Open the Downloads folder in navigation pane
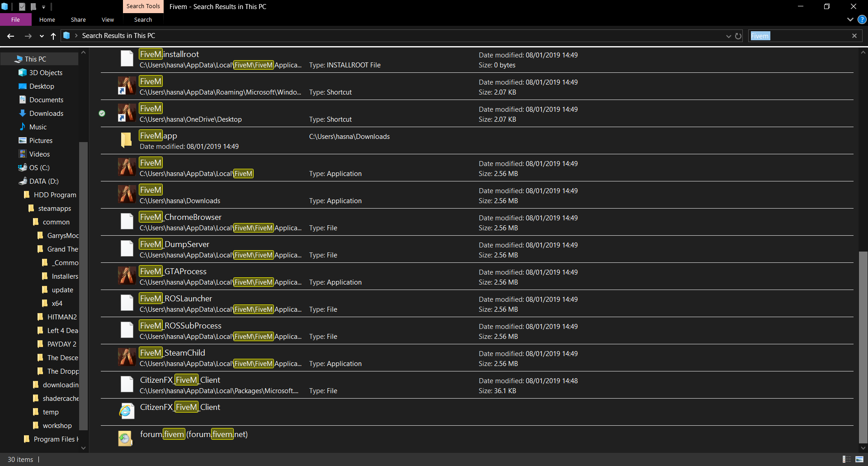 [46, 113]
